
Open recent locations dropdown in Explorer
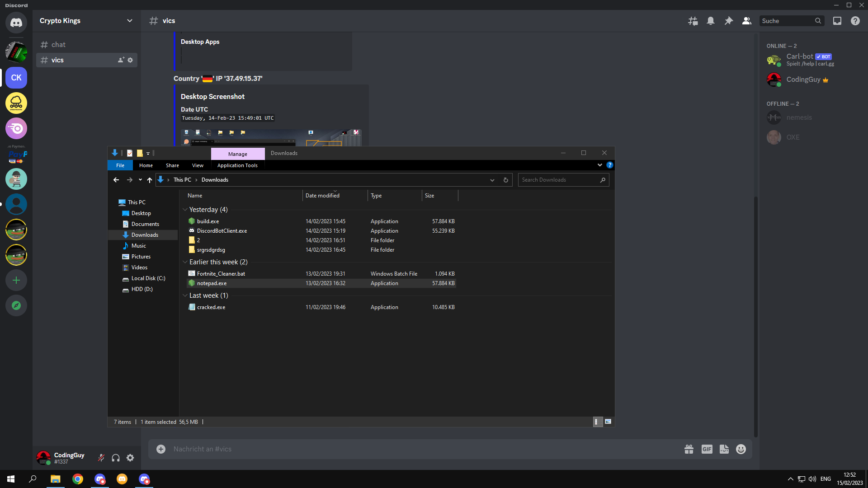tap(140, 180)
